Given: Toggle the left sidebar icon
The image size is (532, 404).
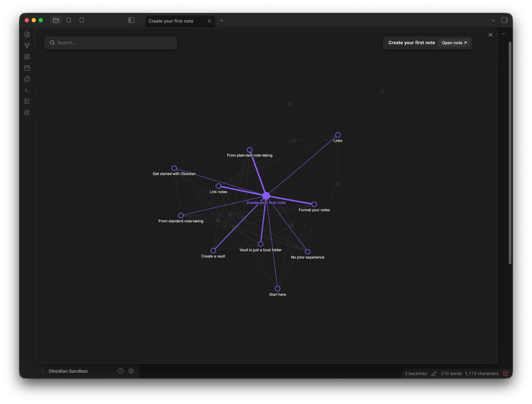Looking at the screenshot, I should [131, 20].
